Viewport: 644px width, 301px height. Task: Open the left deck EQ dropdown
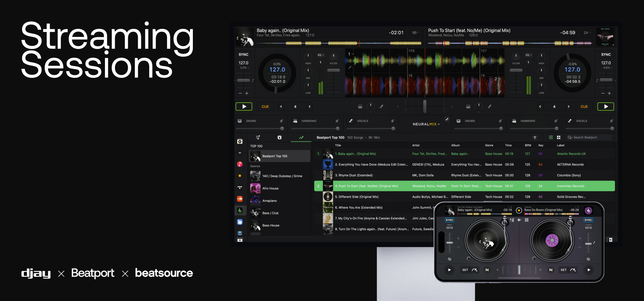(321, 55)
